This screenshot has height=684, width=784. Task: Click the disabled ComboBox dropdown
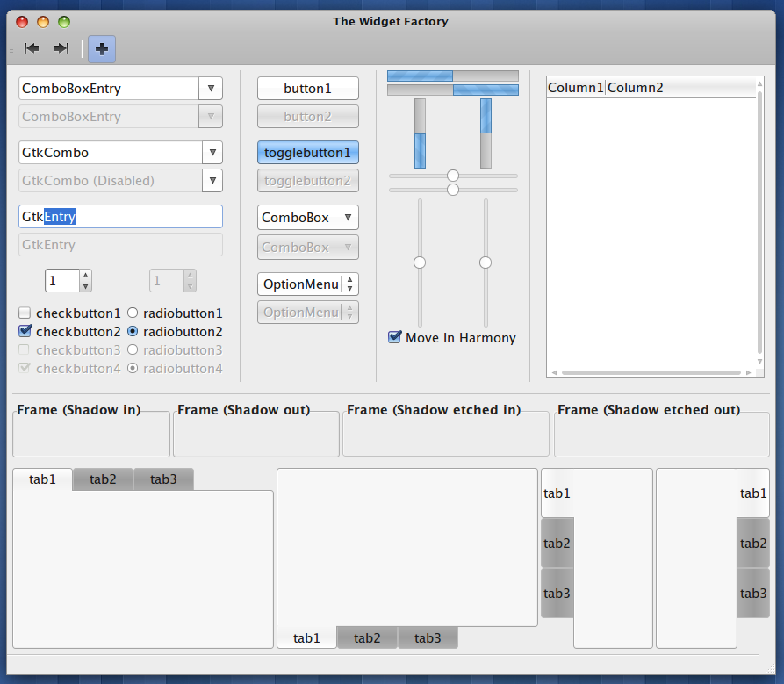pyautogui.click(x=308, y=247)
